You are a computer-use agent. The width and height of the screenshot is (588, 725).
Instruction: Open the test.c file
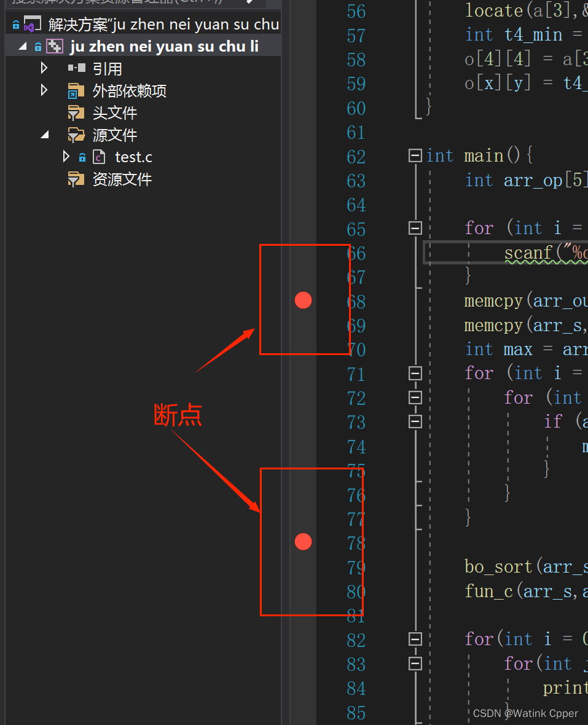coord(133,157)
